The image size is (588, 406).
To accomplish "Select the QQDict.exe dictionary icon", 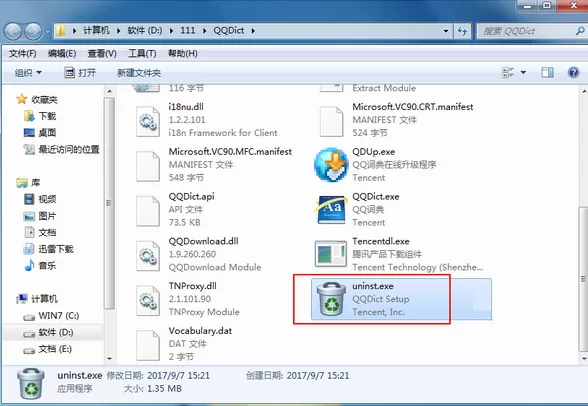I will pyautogui.click(x=331, y=209).
